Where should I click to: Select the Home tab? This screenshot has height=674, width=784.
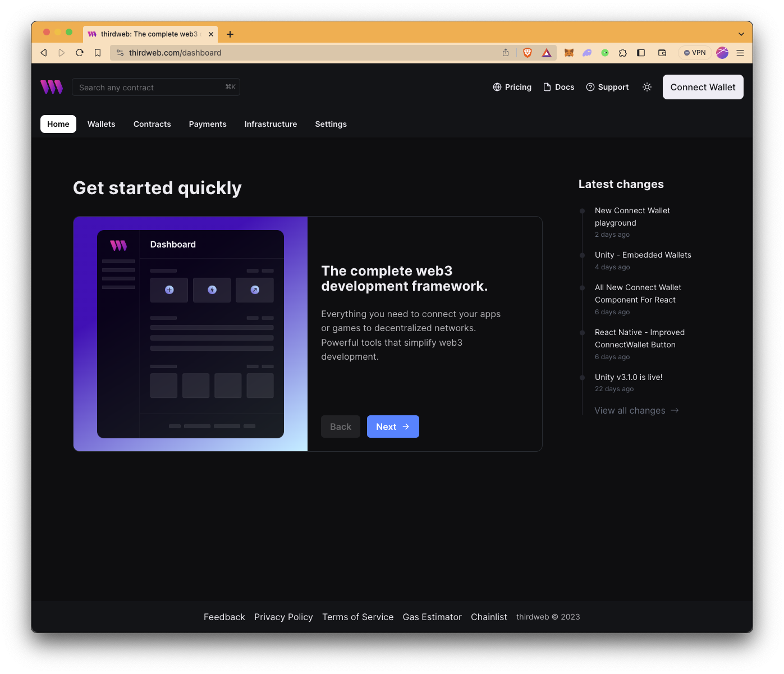58,124
